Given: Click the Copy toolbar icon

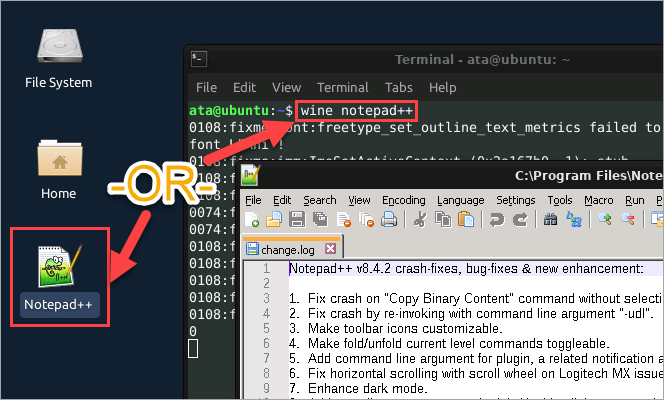Looking at the screenshot, I should (x=443, y=220).
